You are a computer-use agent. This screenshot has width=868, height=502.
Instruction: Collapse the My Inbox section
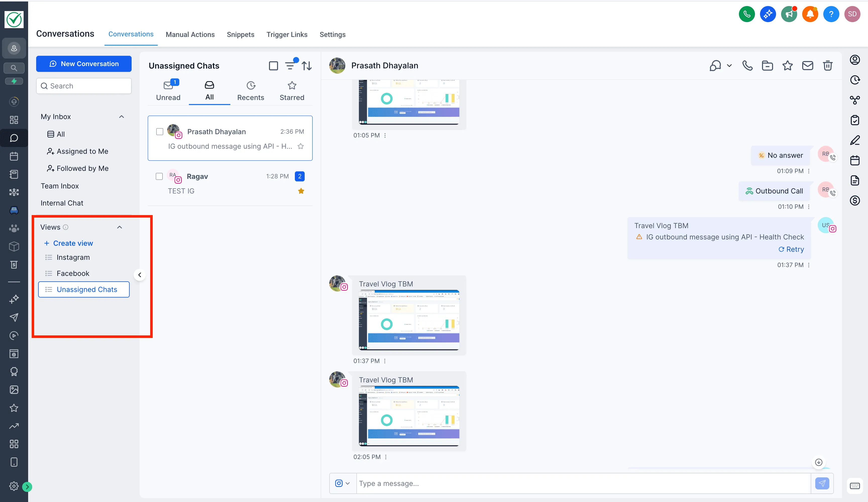[121, 117]
